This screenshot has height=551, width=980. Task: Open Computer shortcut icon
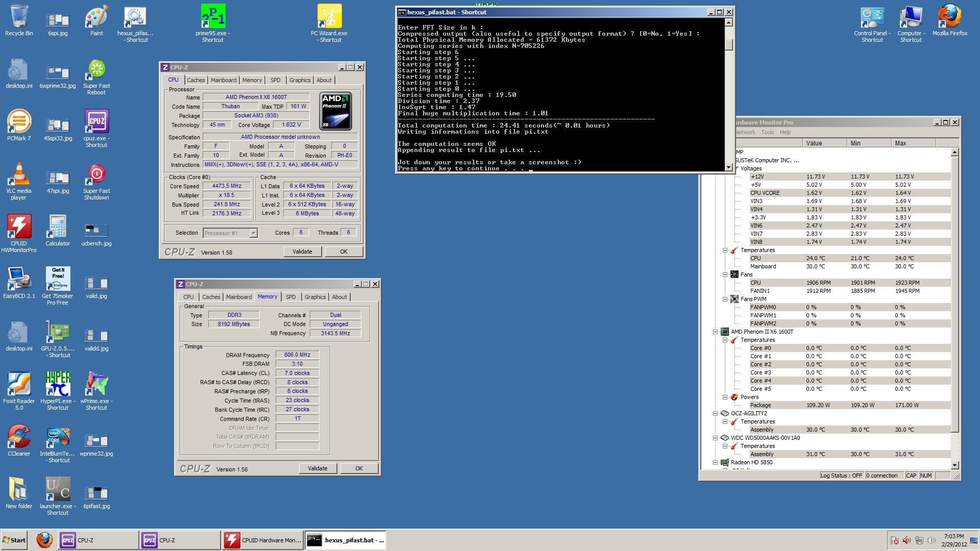(x=911, y=24)
